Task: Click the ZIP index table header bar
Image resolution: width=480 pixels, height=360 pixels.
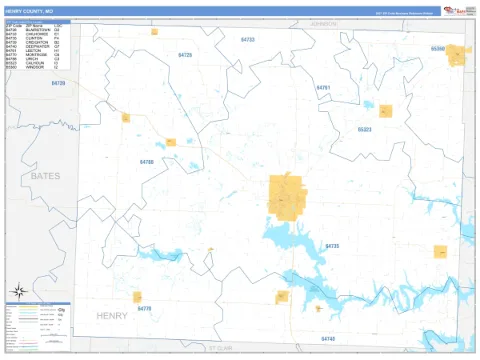Action: click(38, 22)
